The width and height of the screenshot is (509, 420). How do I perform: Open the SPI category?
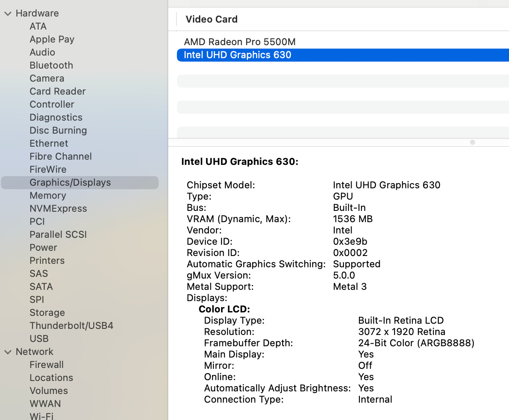pyautogui.click(x=37, y=299)
